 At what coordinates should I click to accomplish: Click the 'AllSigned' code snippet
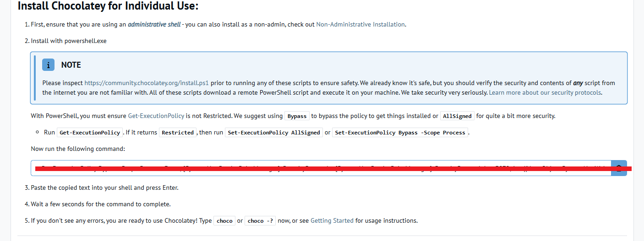[457, 116]
